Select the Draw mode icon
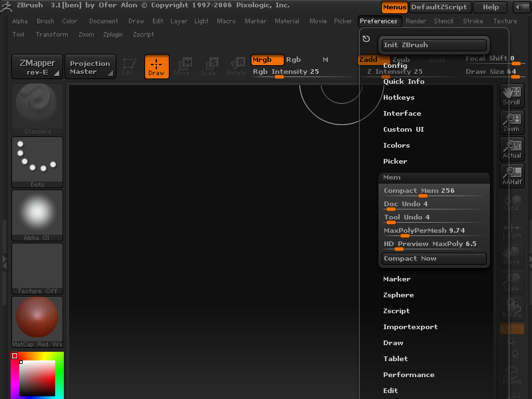The height and width of the screenshot is (399, 532). pos(156,66)
